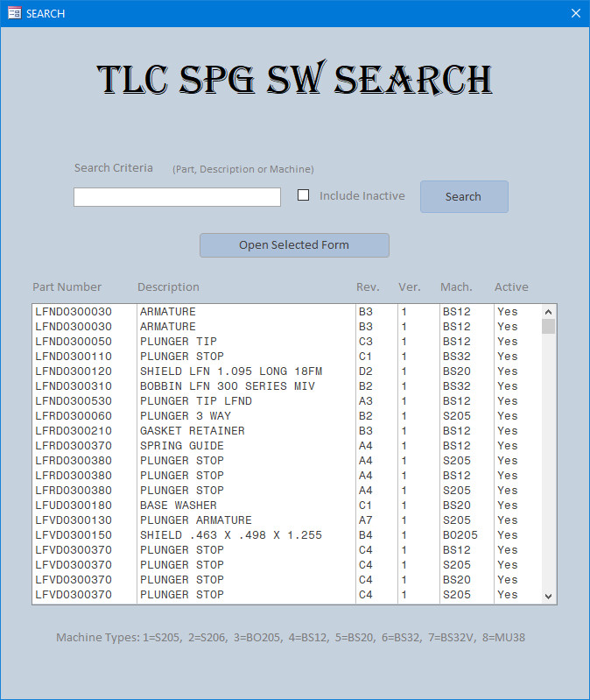
Task: Click the form icon in the SEARCH title bar
Action: (x=14, y=13)
